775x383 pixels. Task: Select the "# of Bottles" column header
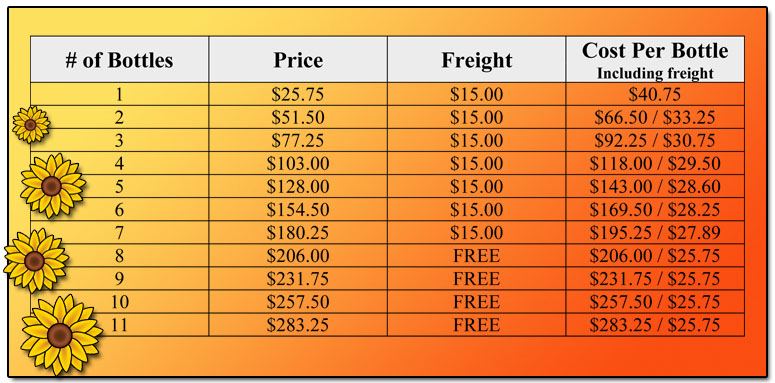[x=120, y=59]
